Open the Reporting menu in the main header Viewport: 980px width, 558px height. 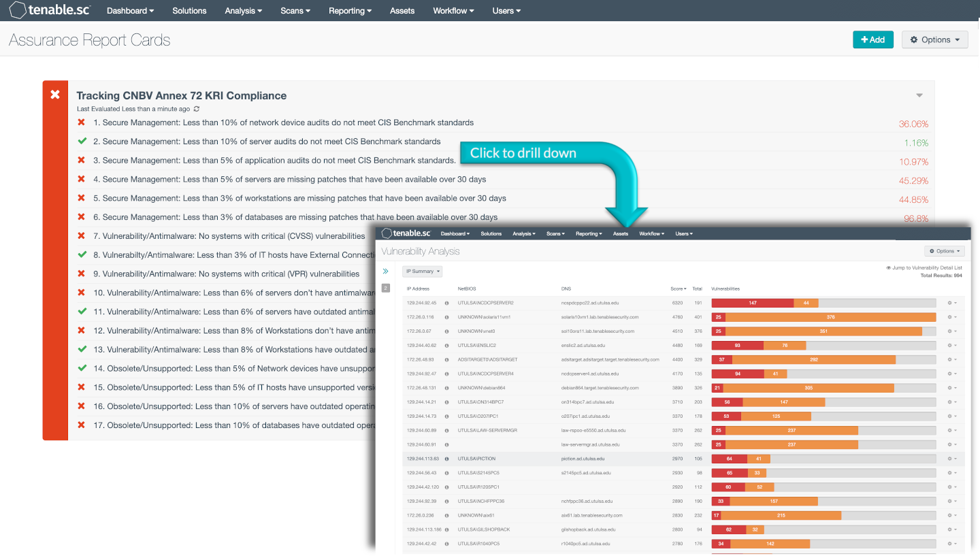point(350,11)
